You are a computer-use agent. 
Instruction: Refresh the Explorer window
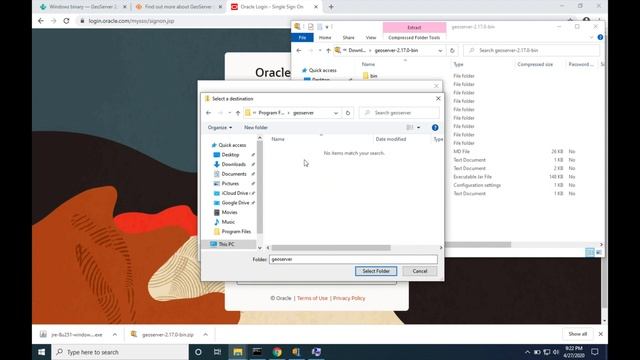click(452, 51)
